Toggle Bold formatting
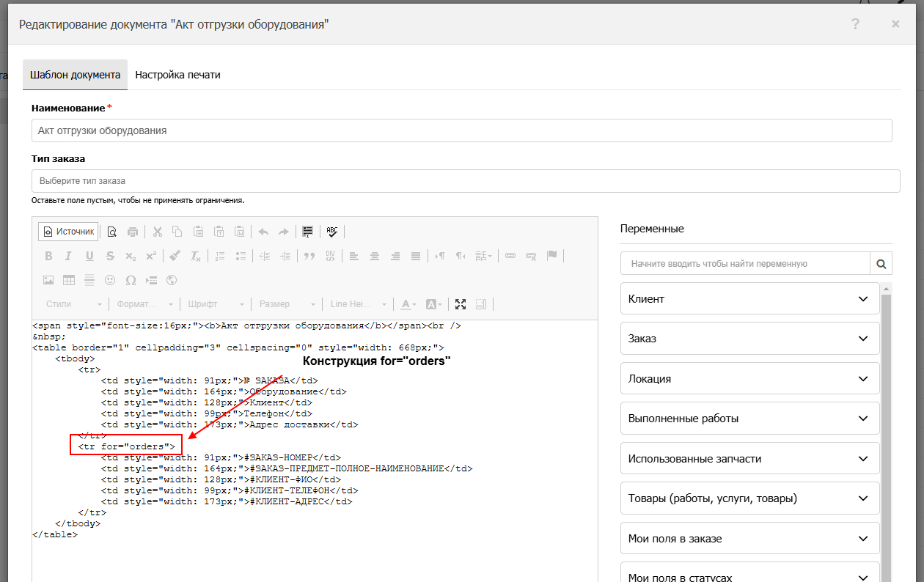 click(48, 256)
